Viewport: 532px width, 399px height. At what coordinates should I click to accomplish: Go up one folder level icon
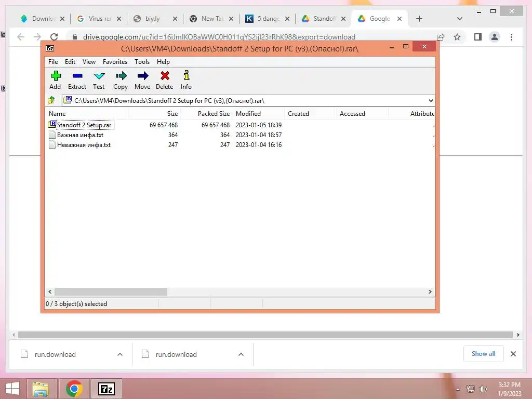click(x=51, y=100)
